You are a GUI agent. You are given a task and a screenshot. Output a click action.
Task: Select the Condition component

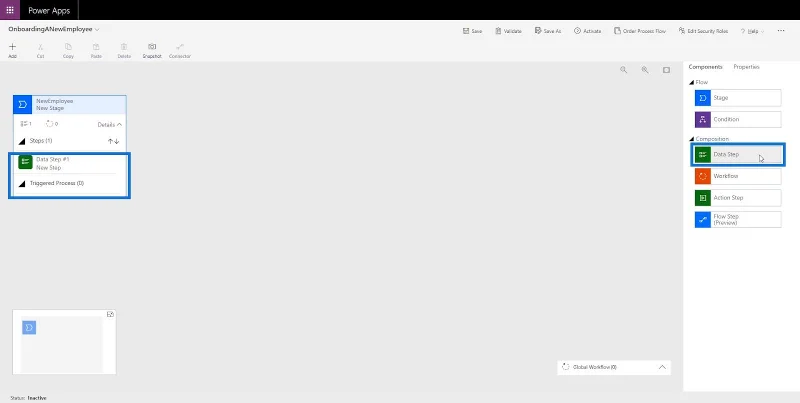[x=738, y=119]
